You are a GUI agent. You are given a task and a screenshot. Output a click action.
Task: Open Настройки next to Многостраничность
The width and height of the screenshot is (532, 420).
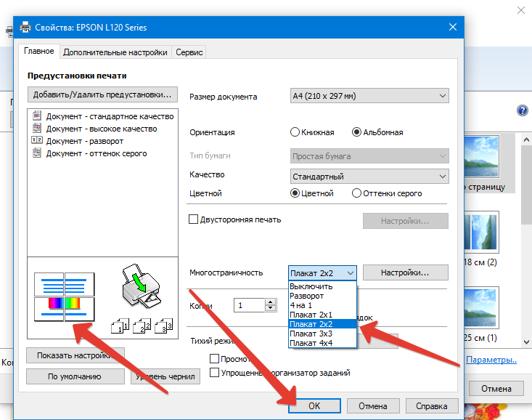pos(406,272)
